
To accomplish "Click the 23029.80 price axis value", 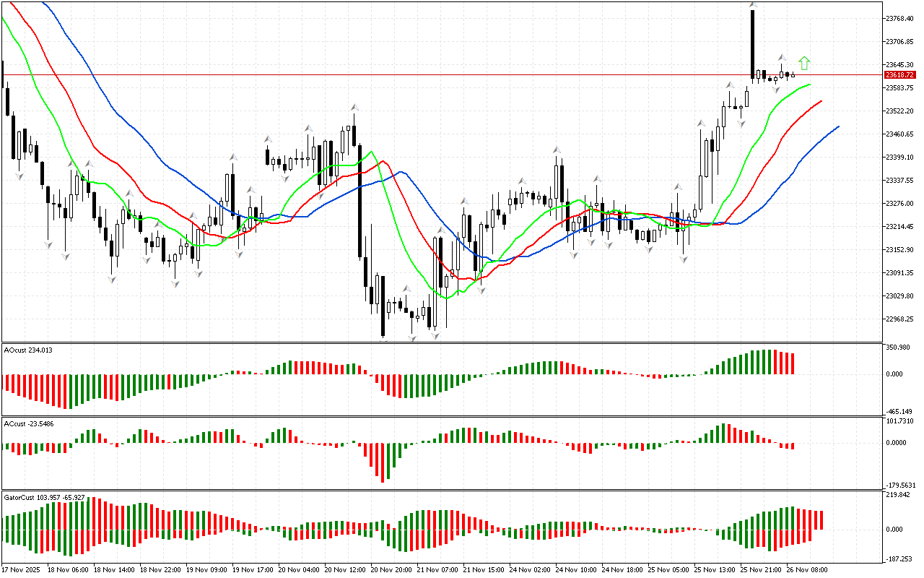I will (899, 296).
